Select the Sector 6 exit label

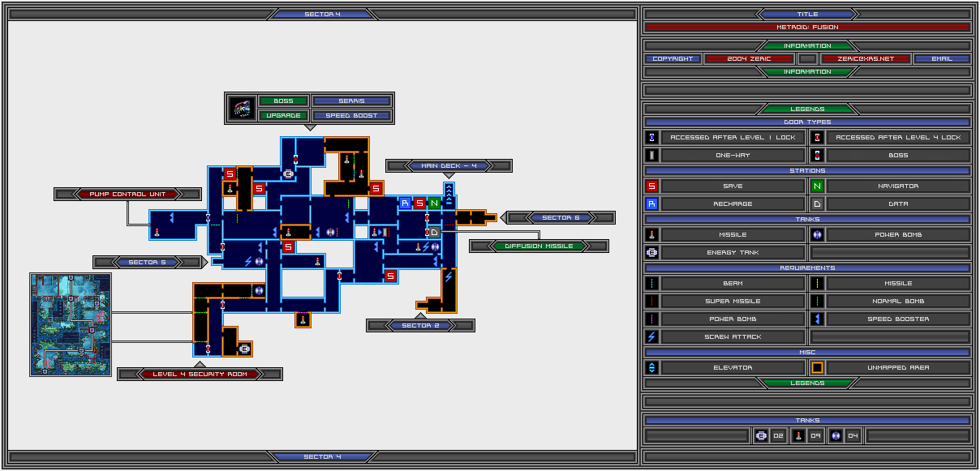coord(561,217)
